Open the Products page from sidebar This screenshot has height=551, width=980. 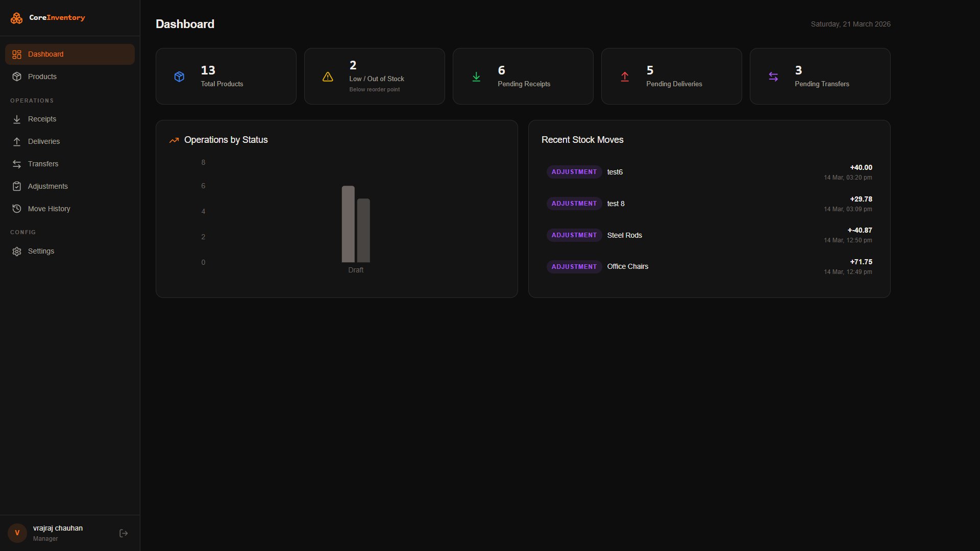click(x=42, y=77)
